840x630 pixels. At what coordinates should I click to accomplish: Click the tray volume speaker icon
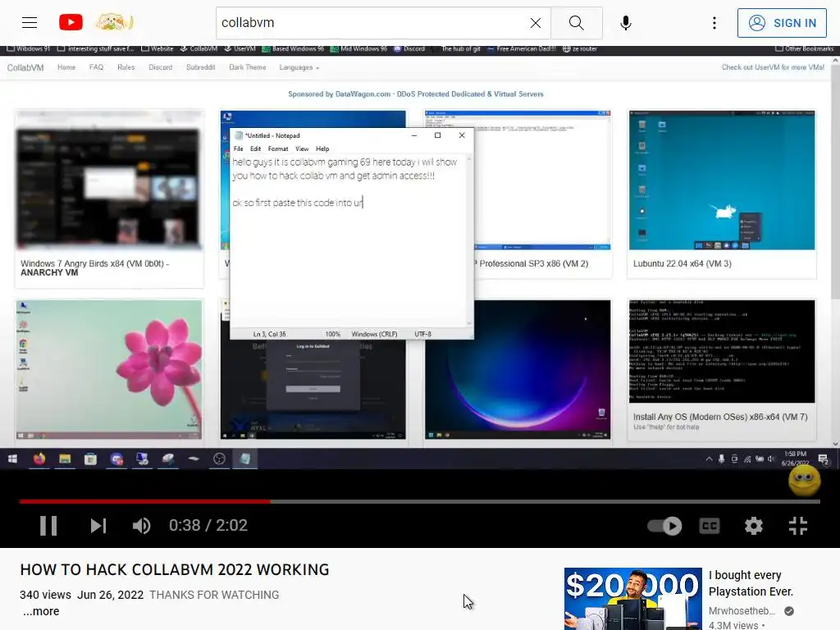[771, 459]
